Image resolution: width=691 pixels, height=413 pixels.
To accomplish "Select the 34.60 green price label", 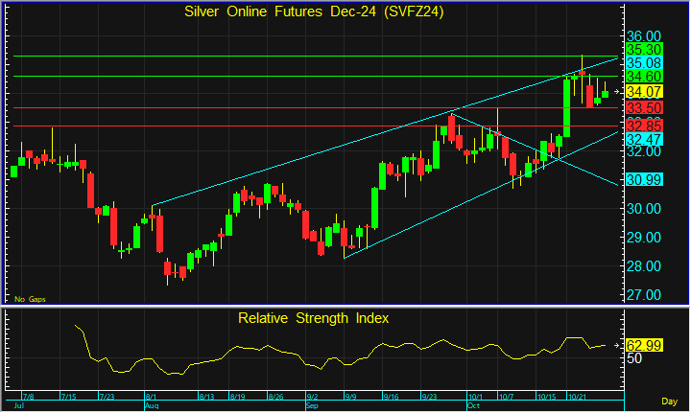I will pyautogui.click(x=644, y=76).
